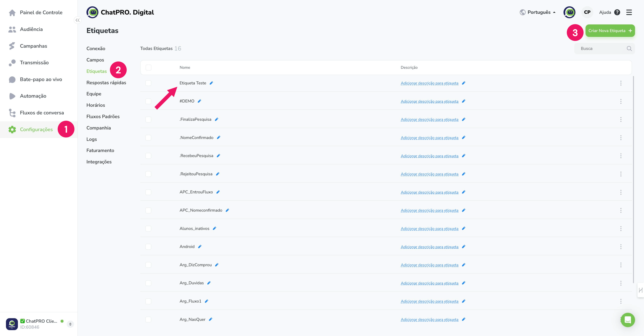The width and height of the screenshot is (644, 336).
Task: Open Logs settings section
Action: coord(91,139)
